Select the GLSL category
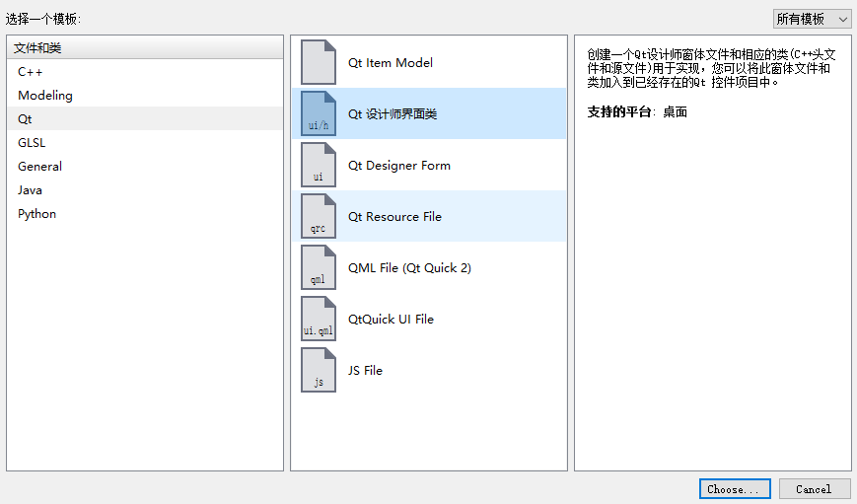The image size is (857, 504). pos(145,143)
